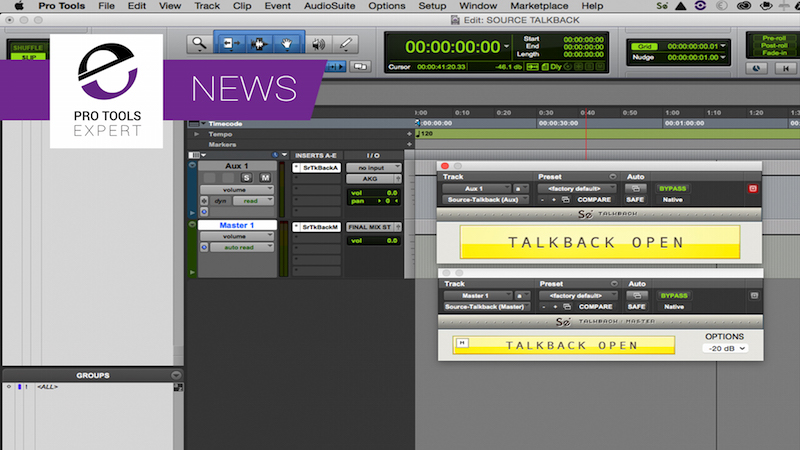Open Master 1 track selector in plugin window
The height and width of the screenshot is (450, 800).
[478, 295]
